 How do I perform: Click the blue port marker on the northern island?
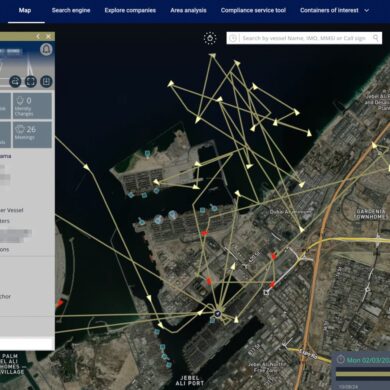click(x=147, y=153)
